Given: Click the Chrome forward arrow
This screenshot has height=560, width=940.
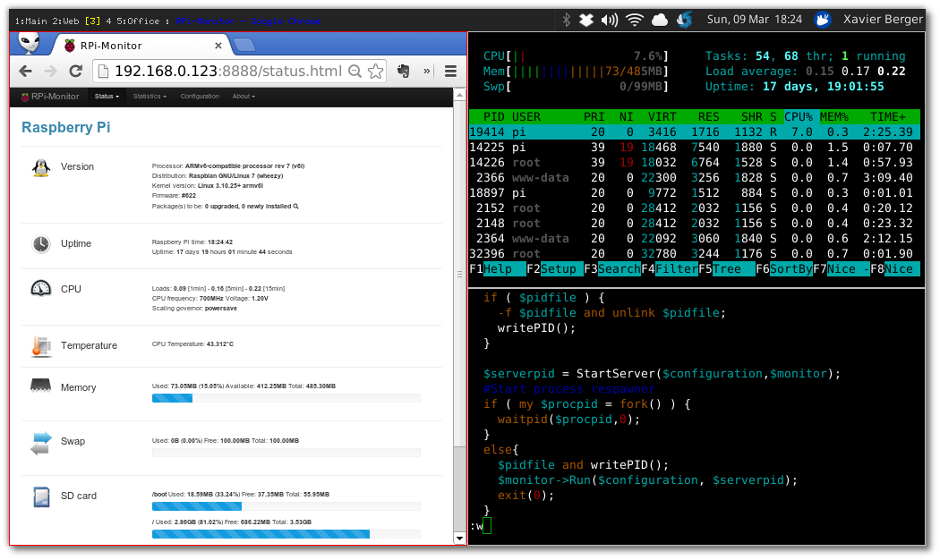Looking at the screenshot, I should [50, 72].
